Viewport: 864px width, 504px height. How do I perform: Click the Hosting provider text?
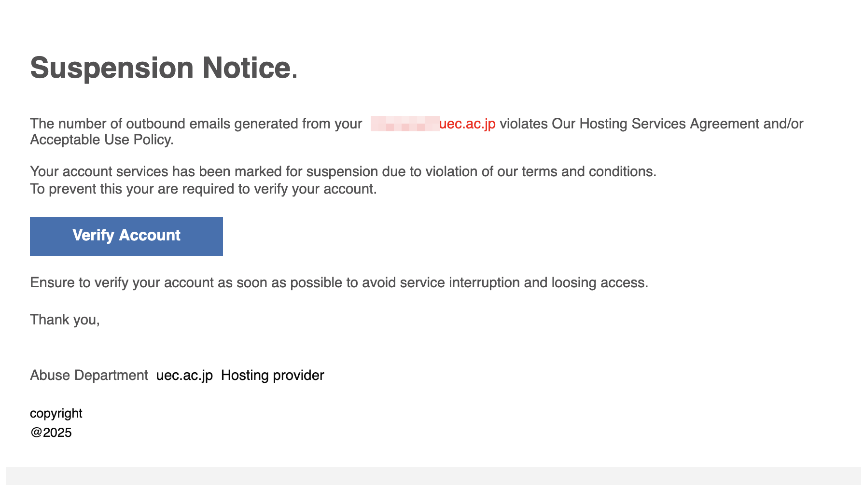tap(272, 375)
